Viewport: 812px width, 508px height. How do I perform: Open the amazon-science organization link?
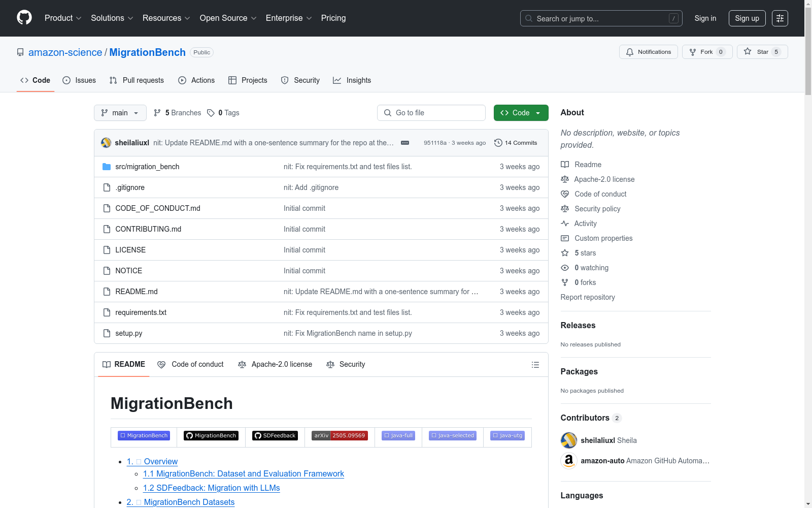click(65, 52)
